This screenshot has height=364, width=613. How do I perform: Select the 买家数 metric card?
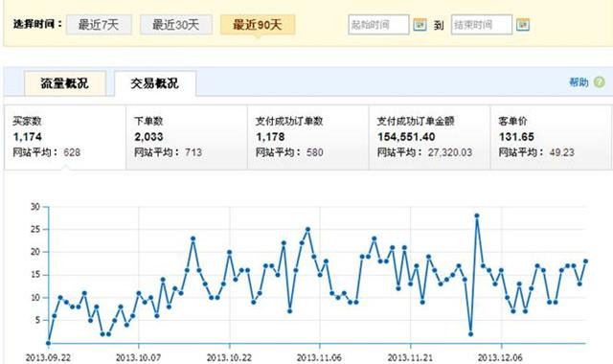coord(65,137)
